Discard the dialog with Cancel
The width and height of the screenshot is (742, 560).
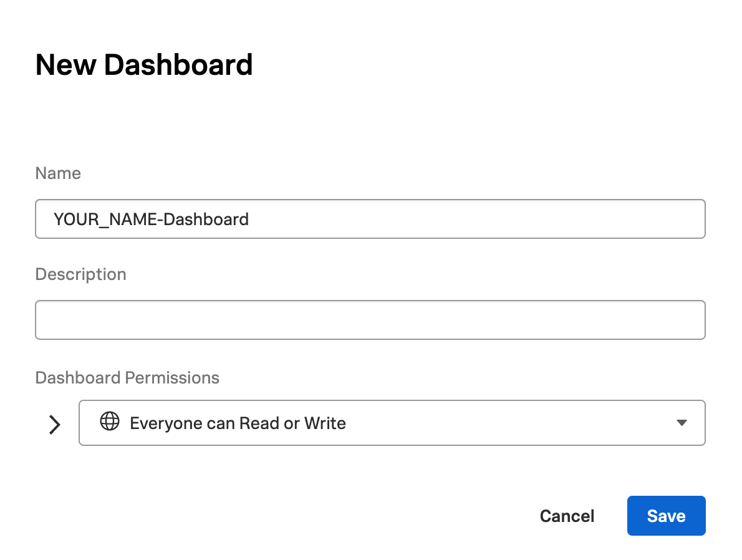(566, 516)
